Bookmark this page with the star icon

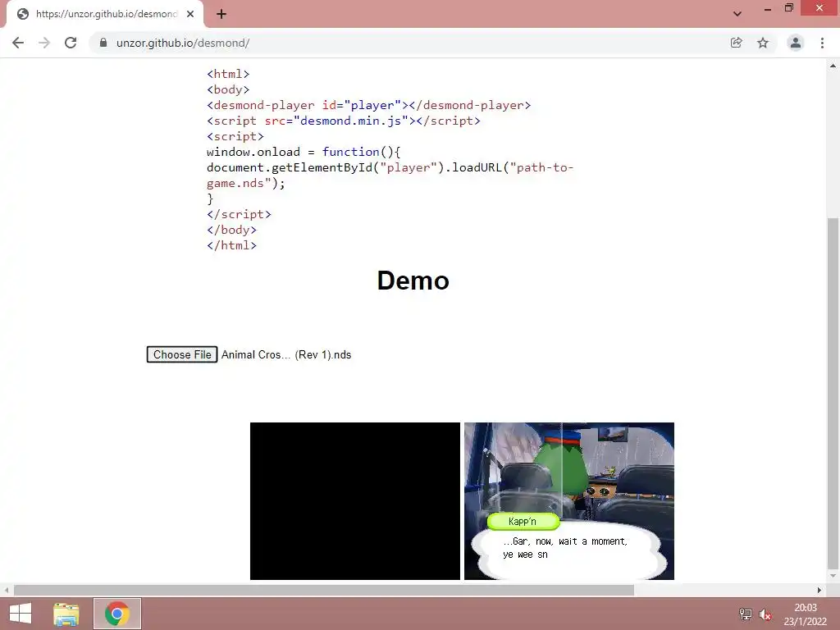763,43
